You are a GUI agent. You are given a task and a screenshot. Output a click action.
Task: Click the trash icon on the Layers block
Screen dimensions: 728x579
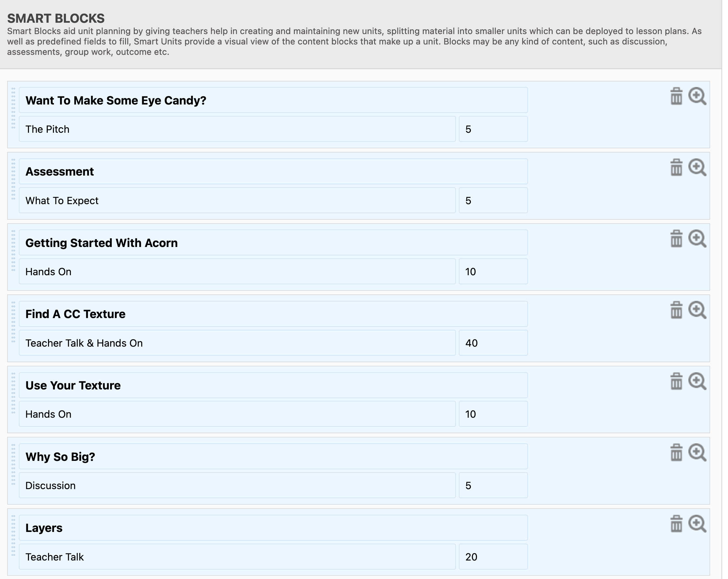[x=676, y=524]
